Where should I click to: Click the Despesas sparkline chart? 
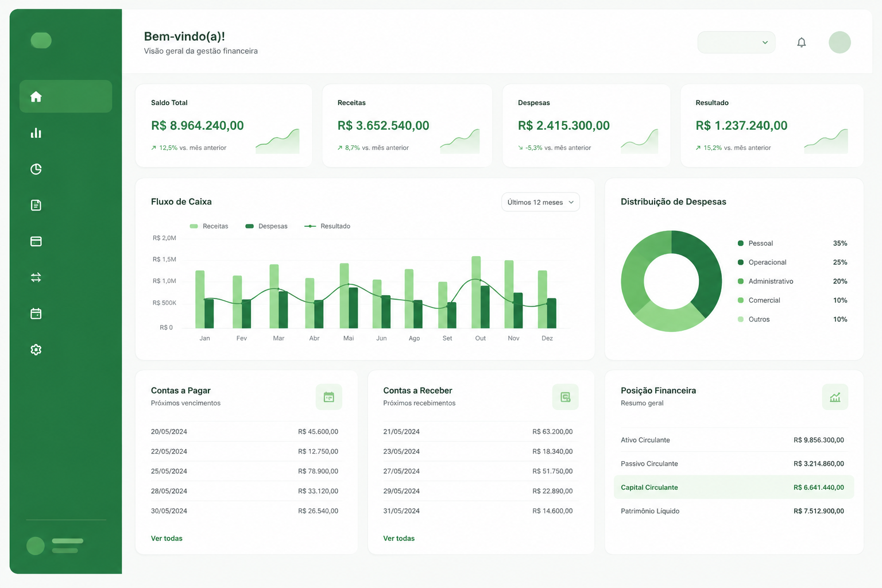click(x=640, y=141)
